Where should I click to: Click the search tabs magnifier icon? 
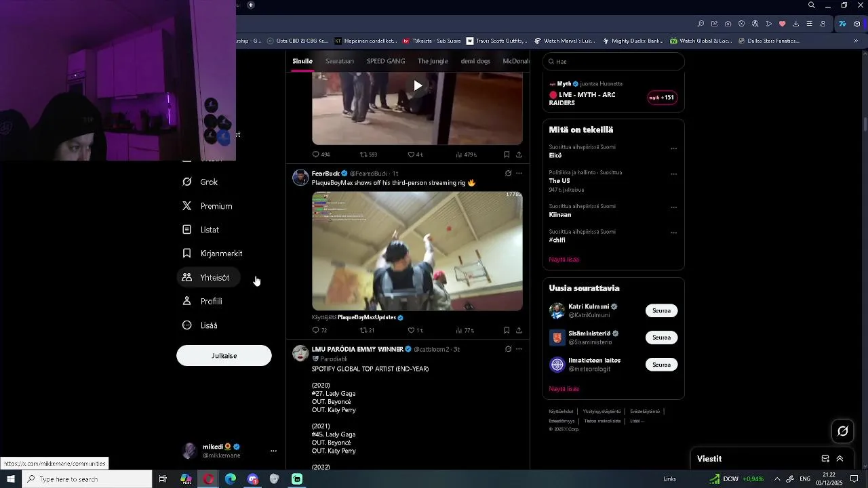[x=812, y=5]
